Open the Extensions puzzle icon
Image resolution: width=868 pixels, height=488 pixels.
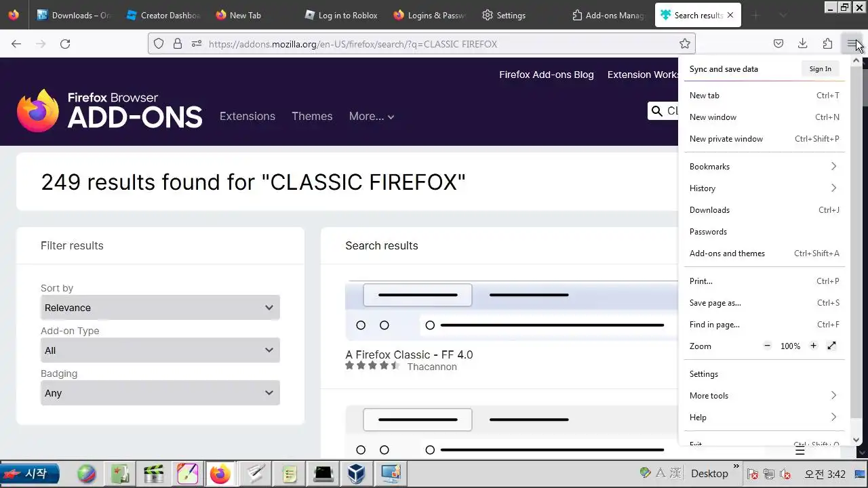(827, 43)
